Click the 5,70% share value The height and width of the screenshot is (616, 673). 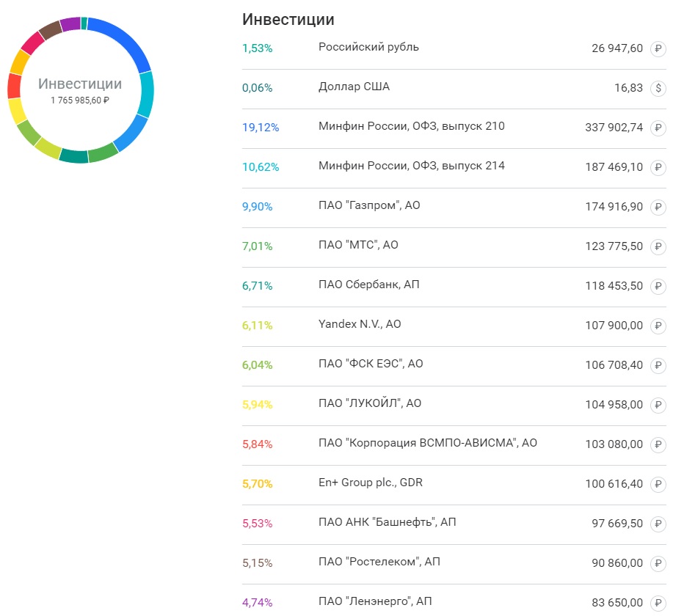click(257, 484)
